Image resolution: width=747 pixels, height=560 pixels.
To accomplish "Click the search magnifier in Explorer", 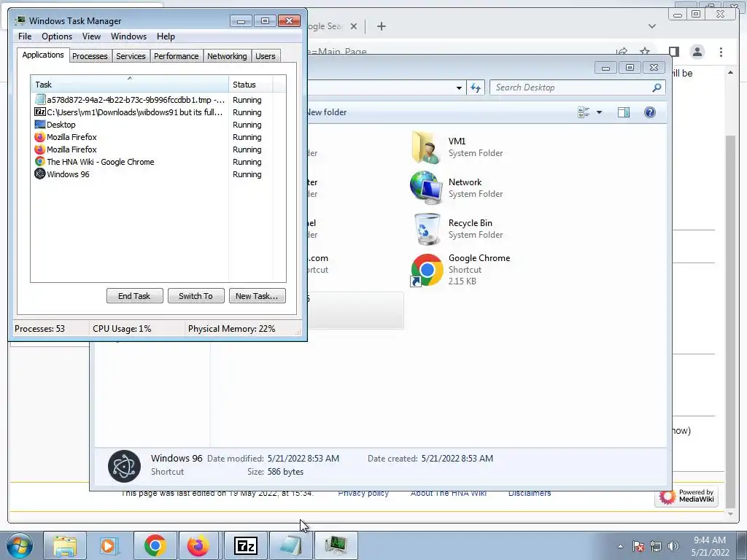I will pyautogui.click(x=657, y=87).
